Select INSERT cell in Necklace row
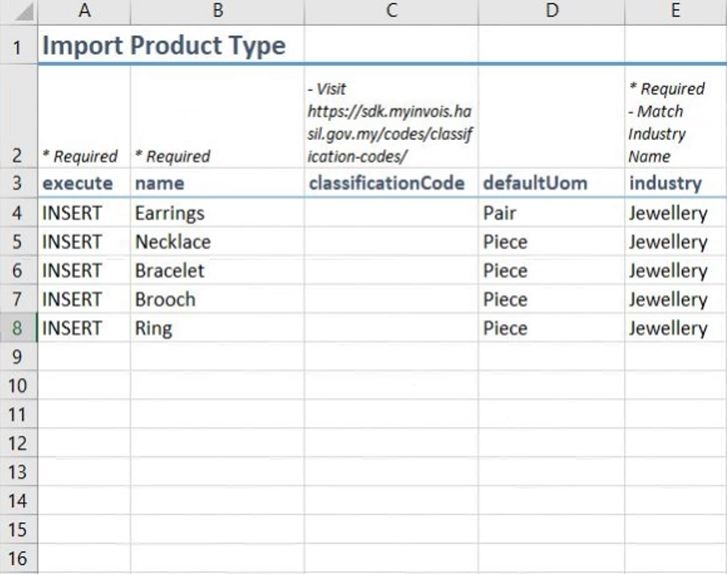Viewport: 727px width, 574px height. tap(84, 241)
